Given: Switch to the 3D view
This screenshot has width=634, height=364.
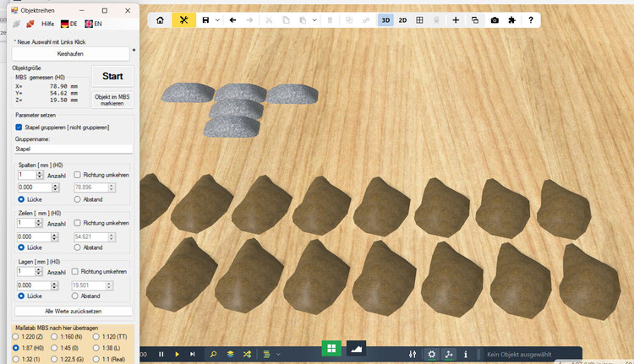Looking at the screenshot, I should tap(385, 20).
